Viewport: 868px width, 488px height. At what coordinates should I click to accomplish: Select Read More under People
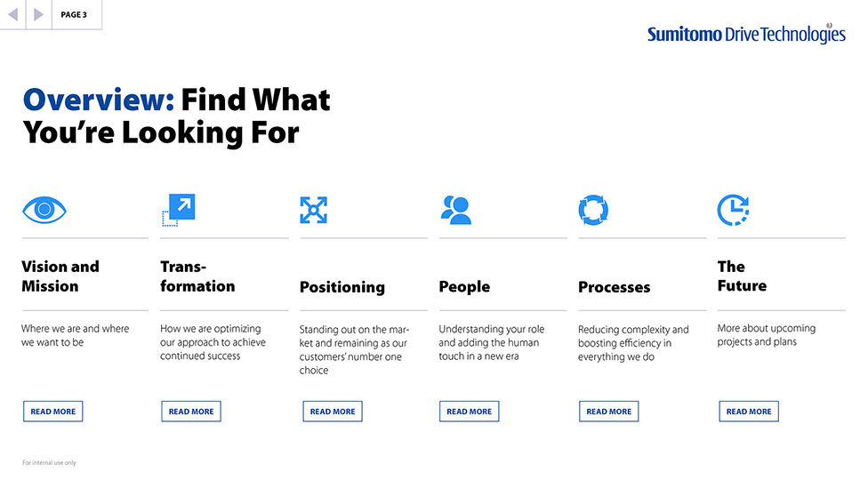(x=469, y=412)
